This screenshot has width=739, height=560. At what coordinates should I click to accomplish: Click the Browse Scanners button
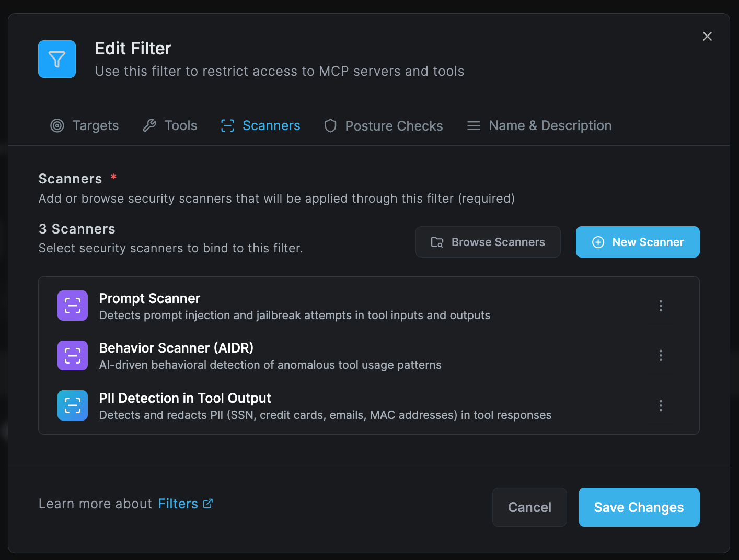[487, 242]
